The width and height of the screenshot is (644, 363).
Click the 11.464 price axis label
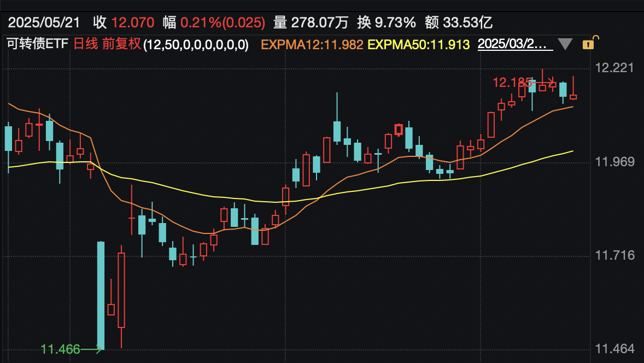coord(615,349)
